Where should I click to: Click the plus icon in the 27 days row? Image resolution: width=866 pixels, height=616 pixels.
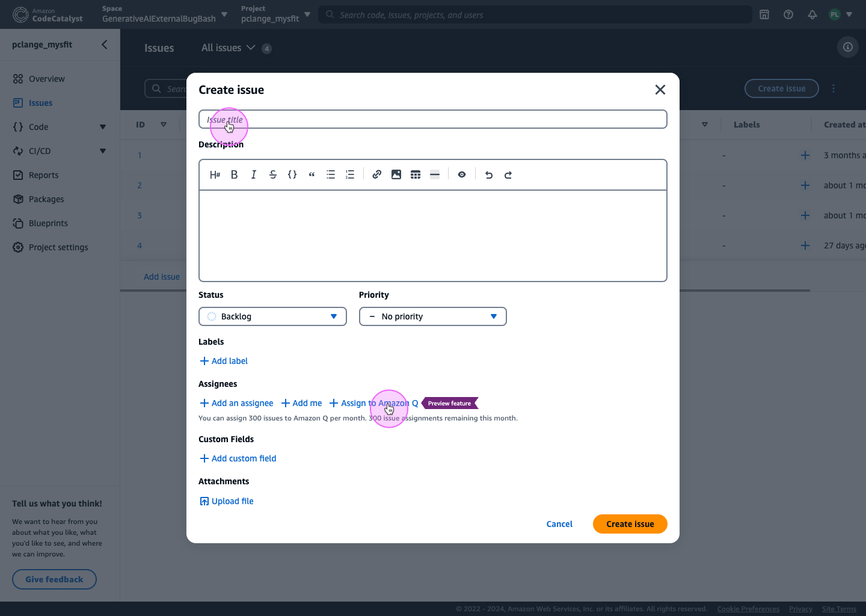point(805,245)
